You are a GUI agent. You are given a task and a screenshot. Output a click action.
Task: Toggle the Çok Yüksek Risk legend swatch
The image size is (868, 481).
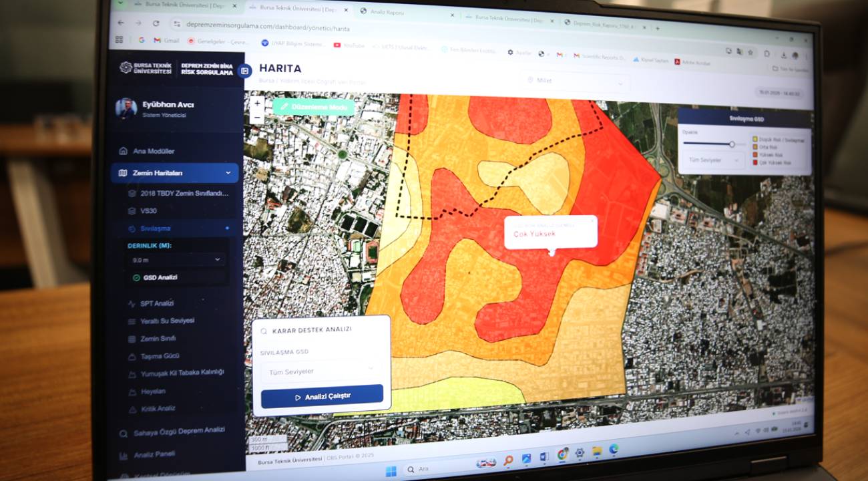click(x=755, y=162)
